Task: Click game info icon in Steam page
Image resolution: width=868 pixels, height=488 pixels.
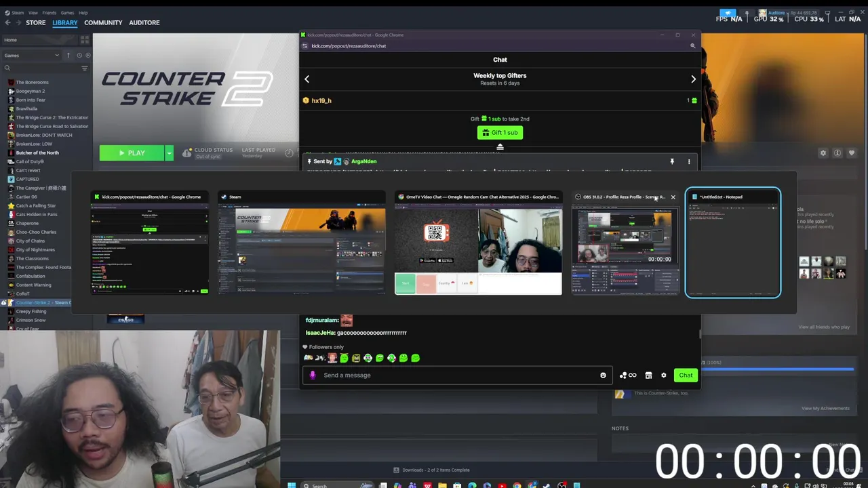Action: pos(837,153)
